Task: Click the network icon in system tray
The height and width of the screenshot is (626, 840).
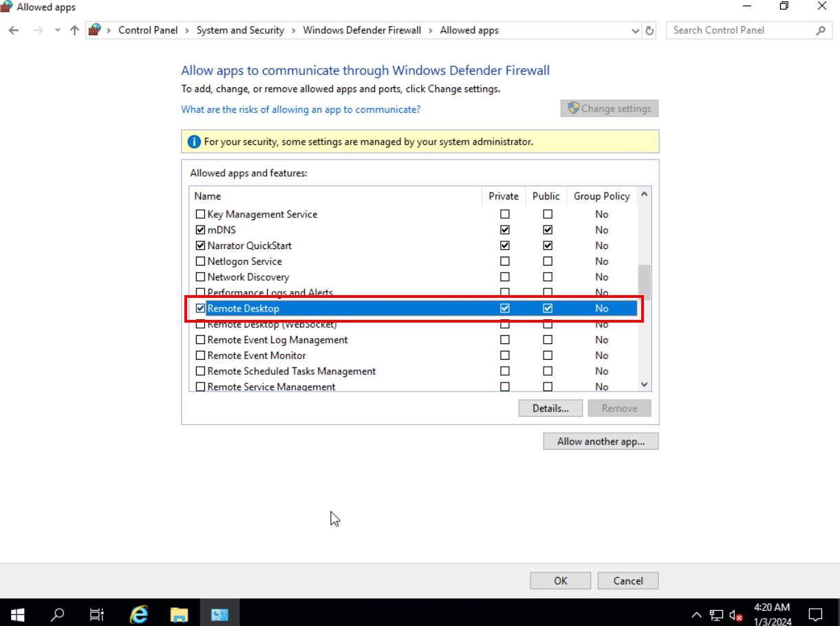Action: tap(716, 614)
